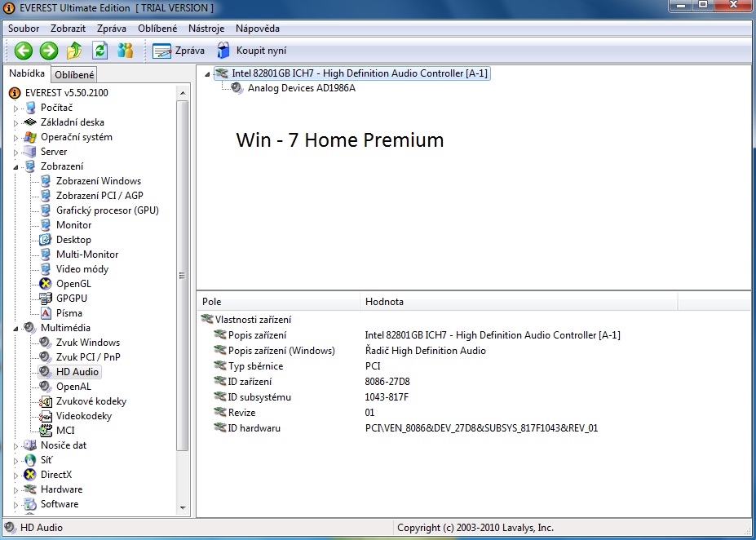Click the Videokodeky icon
The height and width of the screenshot is (540, 756).
pos(46,416)
